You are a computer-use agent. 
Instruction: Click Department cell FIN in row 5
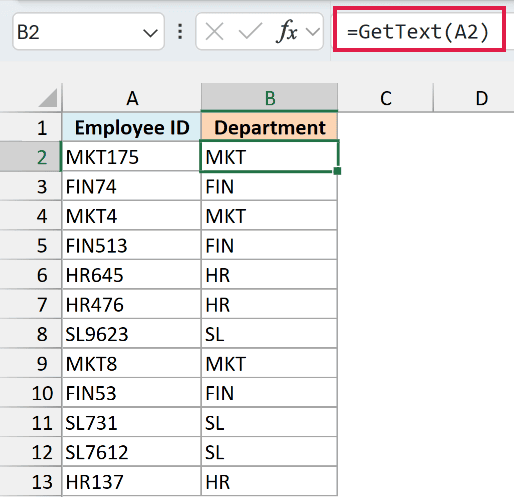click(270, 245)
